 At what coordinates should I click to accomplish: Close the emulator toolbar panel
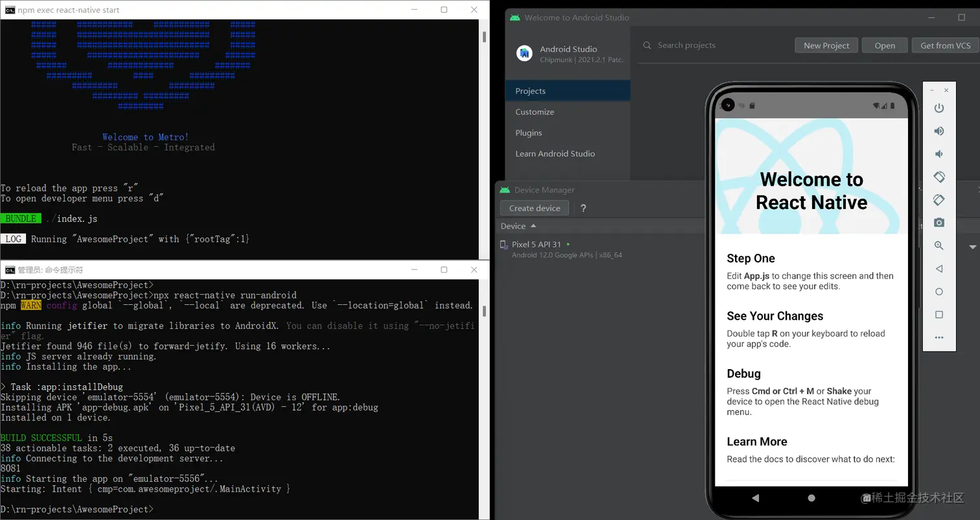946,91
